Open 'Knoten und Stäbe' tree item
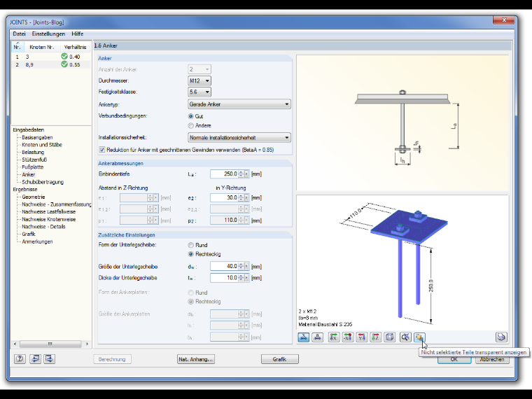The height and width of the screenshot is (399, 532). [x=42, y=145]
